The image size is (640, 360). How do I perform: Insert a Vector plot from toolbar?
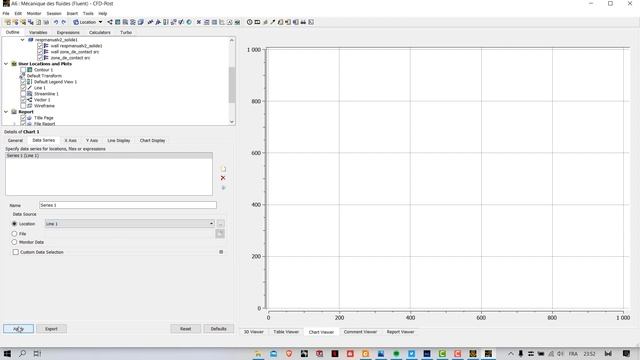[110, 22]
